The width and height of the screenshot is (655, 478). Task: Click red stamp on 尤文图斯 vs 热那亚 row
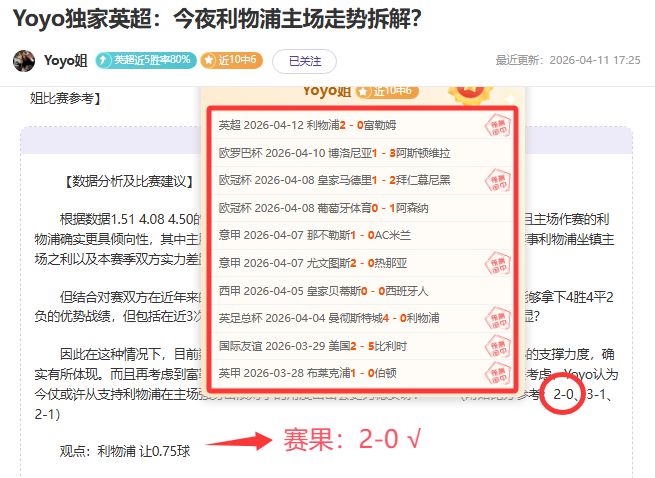pyautogui.click(x=497, y=263)
